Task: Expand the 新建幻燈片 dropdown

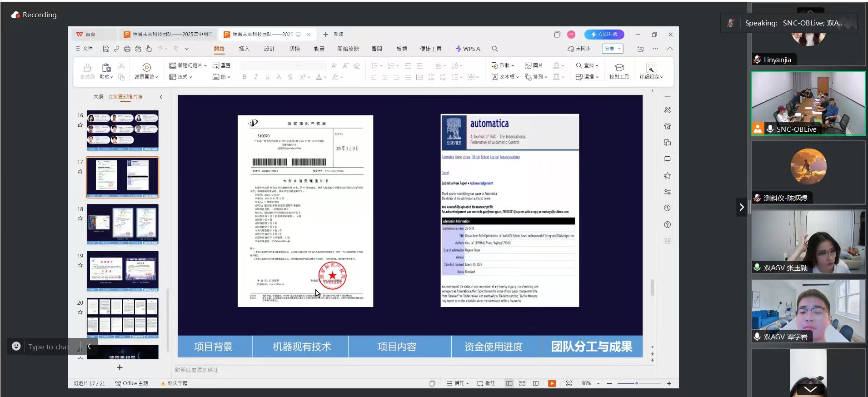Action: point(205,65)
